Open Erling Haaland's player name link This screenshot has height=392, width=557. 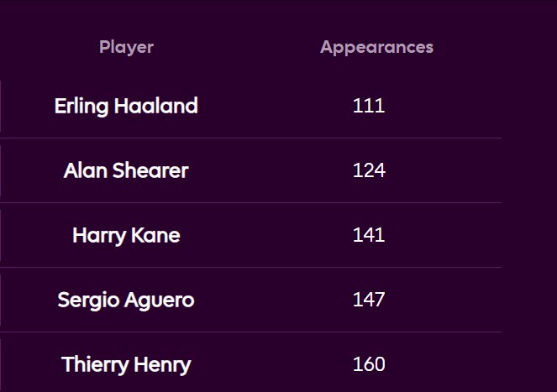click(126, 106)
